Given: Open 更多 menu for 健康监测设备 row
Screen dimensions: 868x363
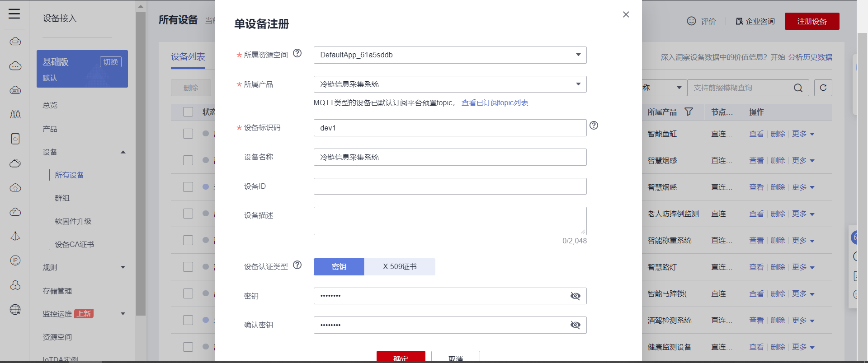Looking at the screenshot, I should click(x=803, y=347).
